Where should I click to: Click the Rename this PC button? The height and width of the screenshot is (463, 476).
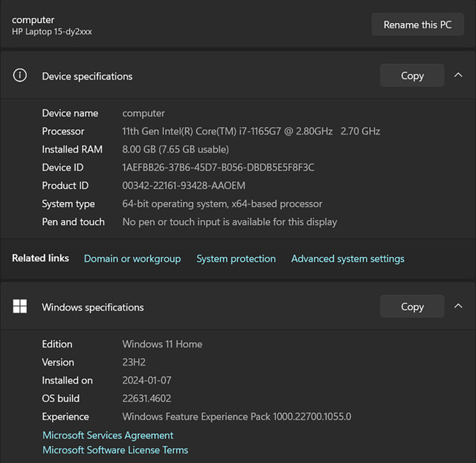[417, 25]
